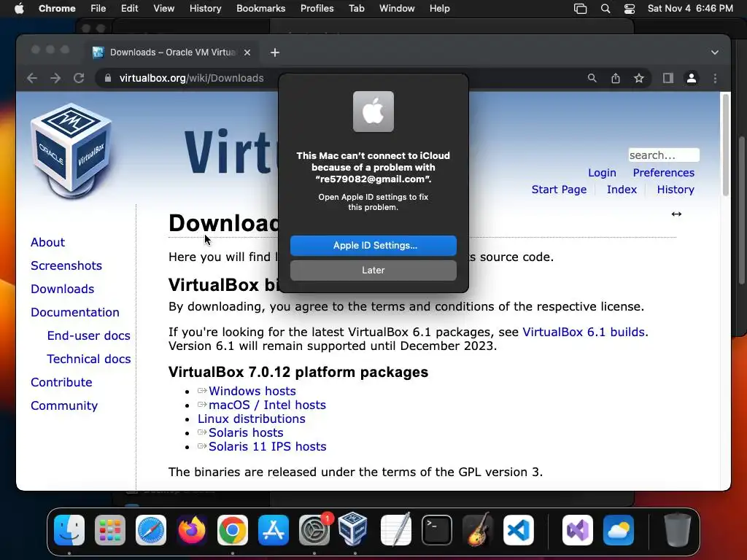Go to the Start Page link
Viewport: 747px width, 560px height.
[559, 190]
